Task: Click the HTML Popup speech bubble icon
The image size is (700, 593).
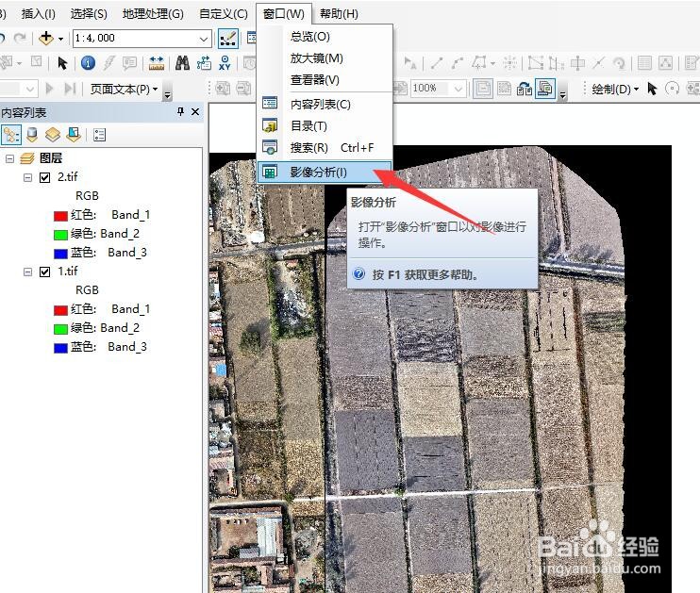Action: click(x=129, y=63)
